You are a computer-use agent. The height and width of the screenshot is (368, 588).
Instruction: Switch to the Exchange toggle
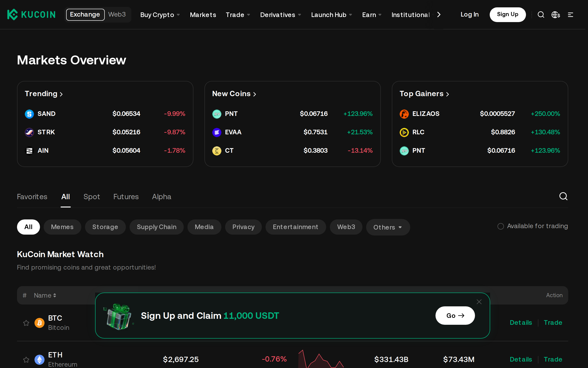tap(85, 14)
